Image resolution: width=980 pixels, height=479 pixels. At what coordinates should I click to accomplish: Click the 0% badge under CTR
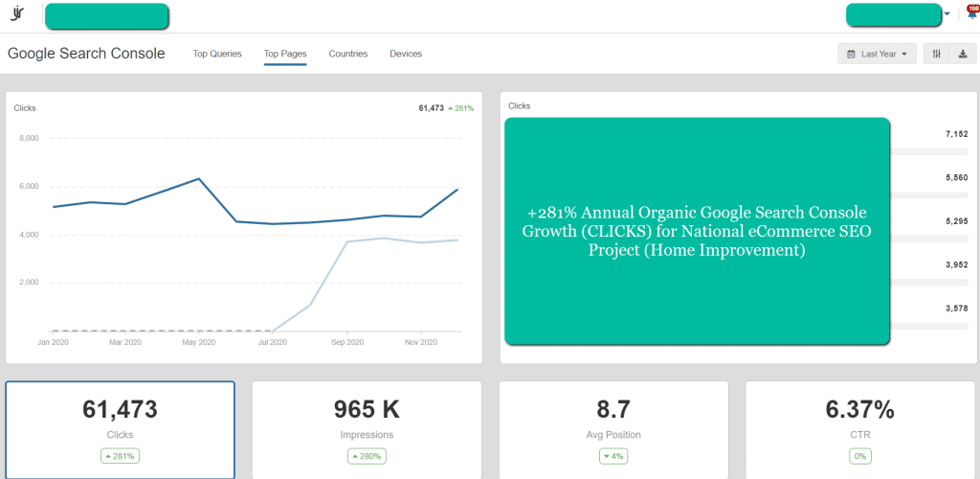point(860,457)
